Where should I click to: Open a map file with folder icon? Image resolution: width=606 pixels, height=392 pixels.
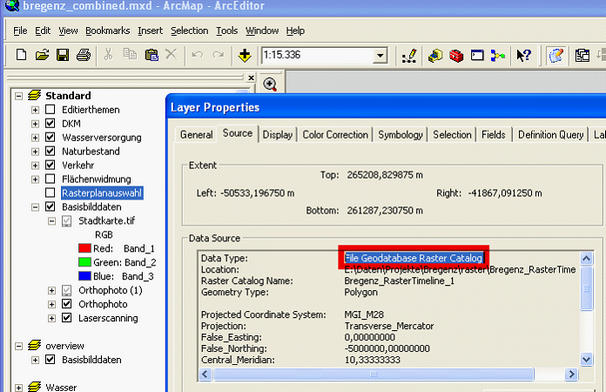click(42, 55)
